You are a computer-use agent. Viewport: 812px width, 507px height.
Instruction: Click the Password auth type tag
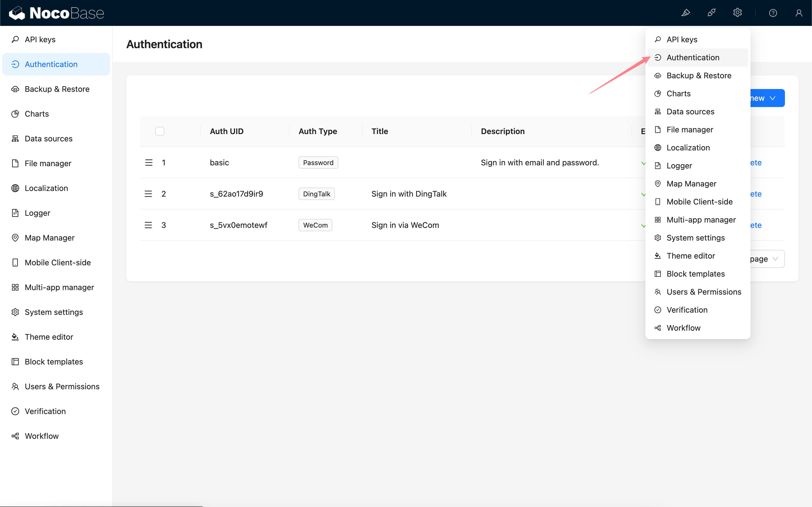(318, 163)
